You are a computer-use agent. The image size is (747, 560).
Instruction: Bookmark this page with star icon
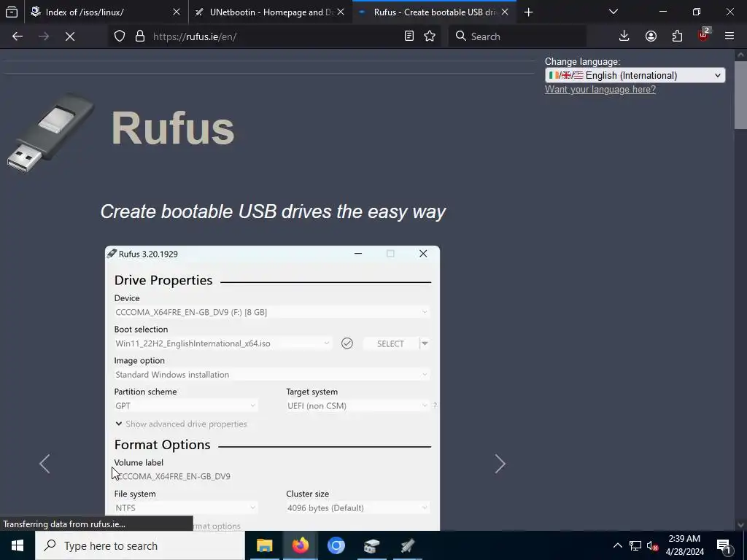point(430,36)
